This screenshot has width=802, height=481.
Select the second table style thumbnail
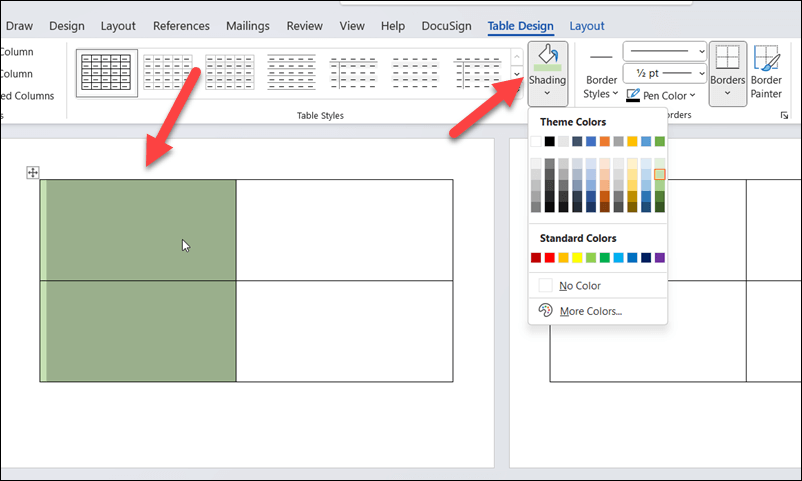point(168,73)
